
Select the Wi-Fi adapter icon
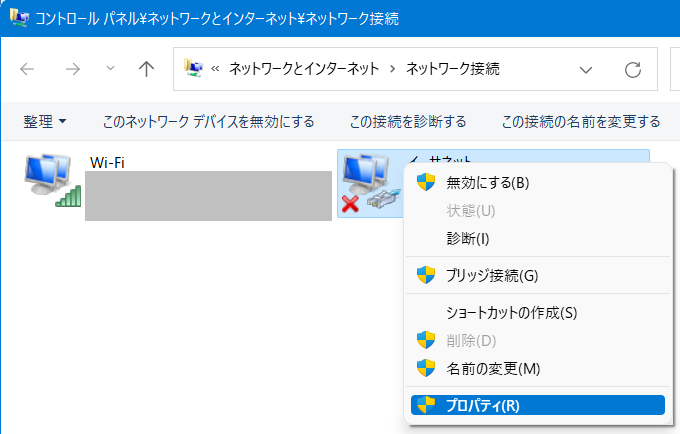tap(53, 180)
